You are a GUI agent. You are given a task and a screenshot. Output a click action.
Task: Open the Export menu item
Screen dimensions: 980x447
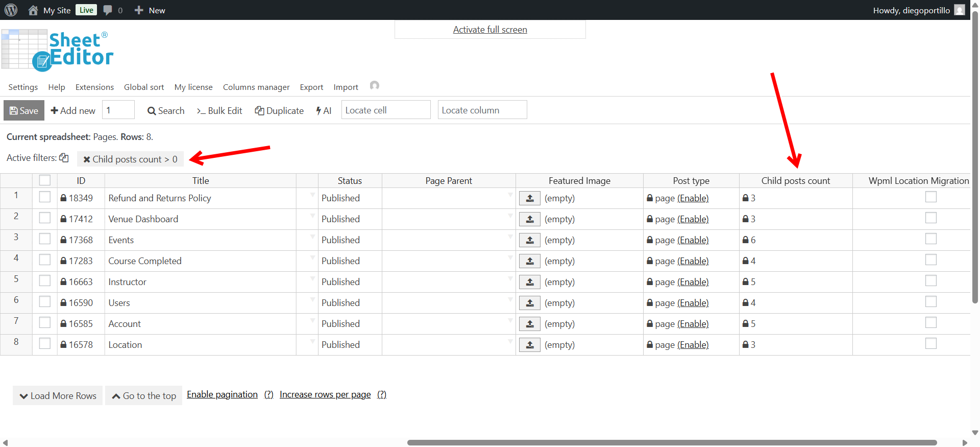(311, 87)
